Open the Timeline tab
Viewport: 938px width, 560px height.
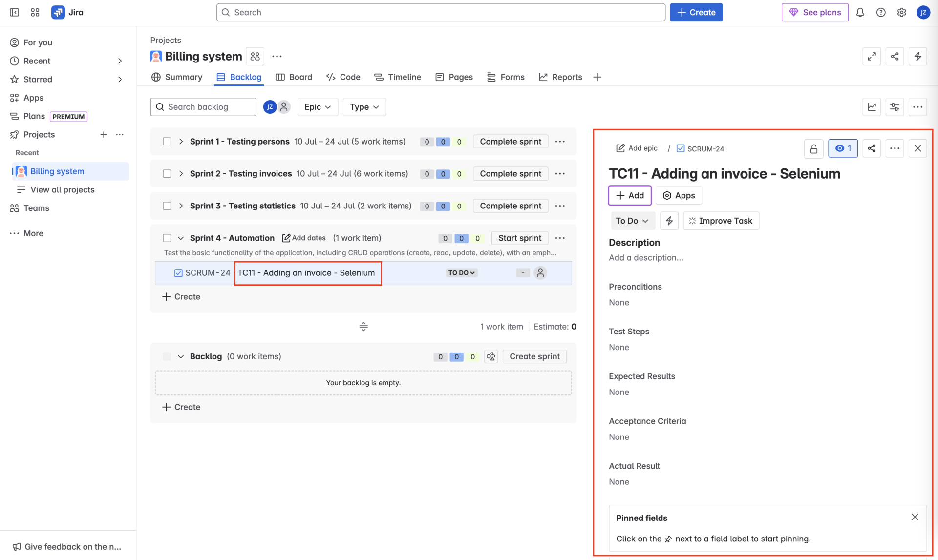point(398,77)
